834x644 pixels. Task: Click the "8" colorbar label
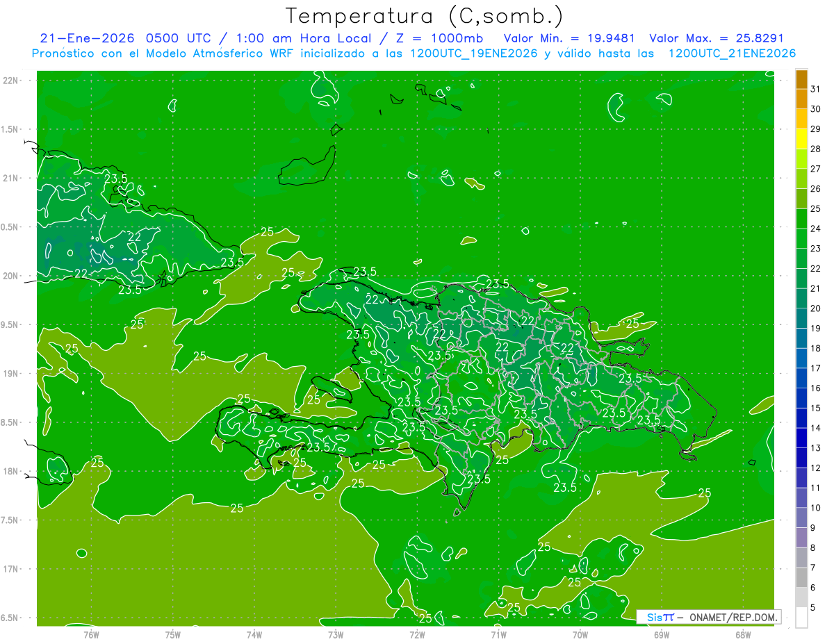[x=814, y=547]
